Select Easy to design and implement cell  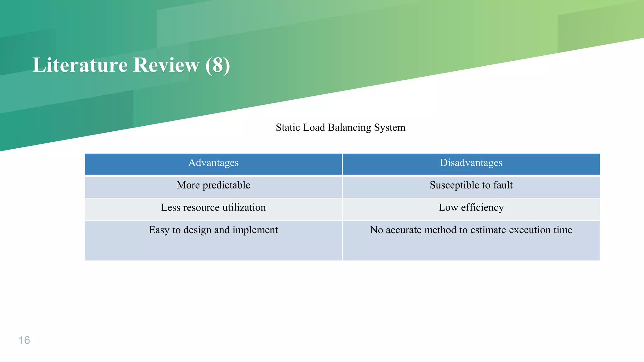click(x=214, y=240)
